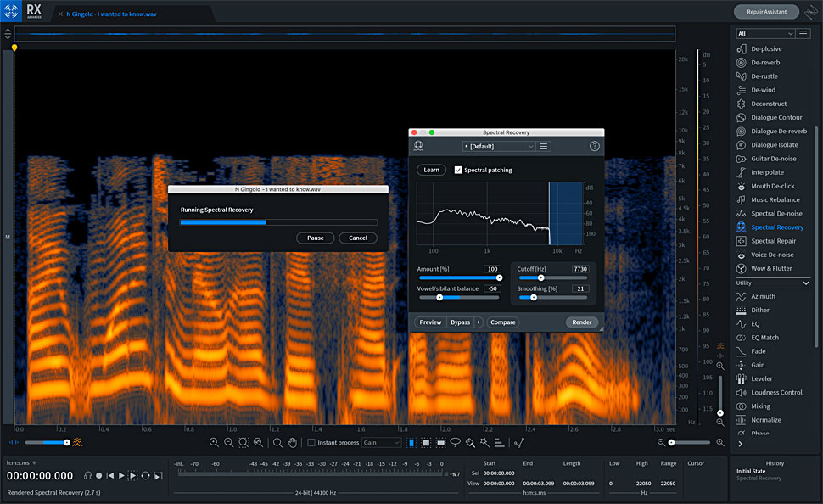
Task: Toggle the Time selection tool
Action: pos(411,443)
